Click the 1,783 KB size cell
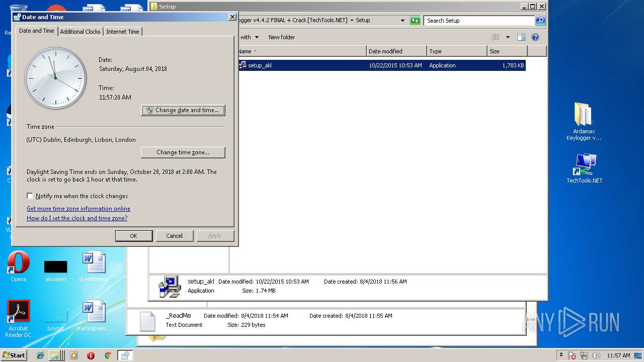The height and width of the screenshot is (362, 644). click(513, 65)
